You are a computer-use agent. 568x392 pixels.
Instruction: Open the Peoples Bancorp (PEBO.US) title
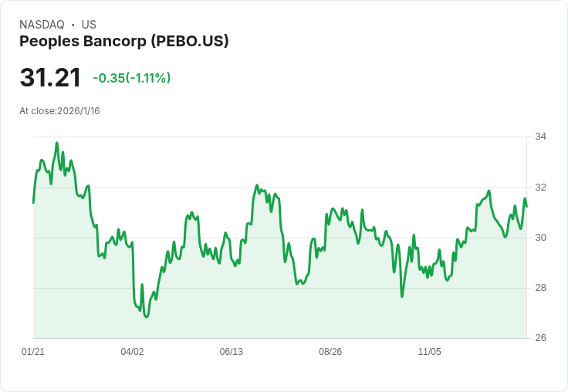point(123,42)
